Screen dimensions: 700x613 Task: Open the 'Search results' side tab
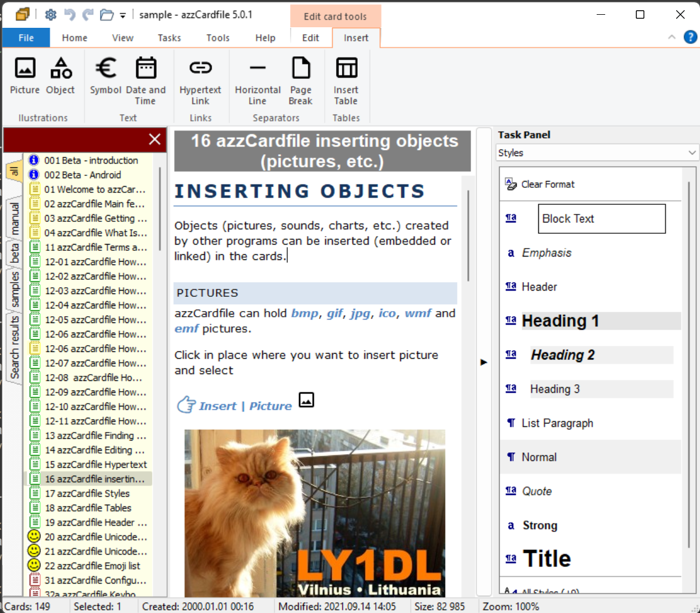point(14,347)
